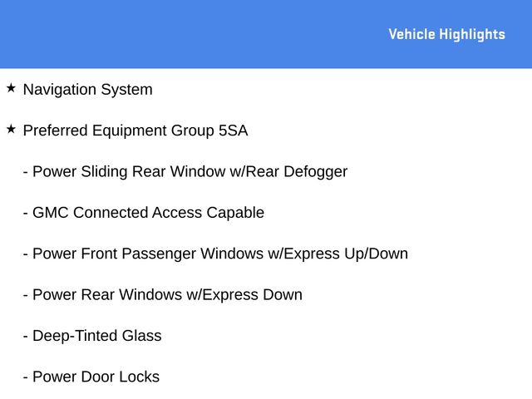Click the dash before Power Door Locks
Viewport: 532px width, 399px height.
(x=26, y=378)
